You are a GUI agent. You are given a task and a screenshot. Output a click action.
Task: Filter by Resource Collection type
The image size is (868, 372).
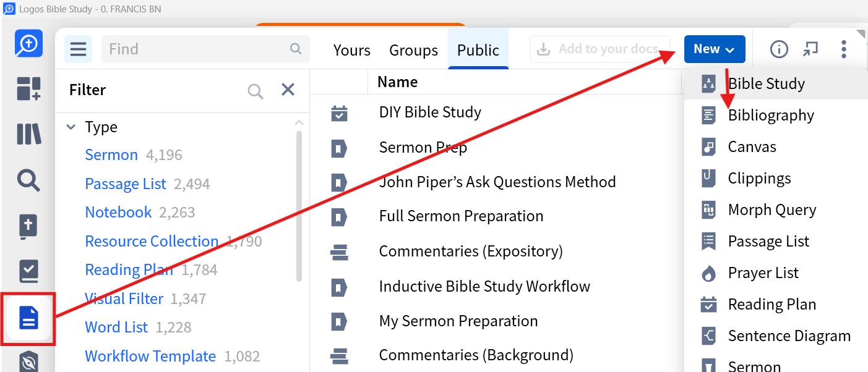[152, 241]
